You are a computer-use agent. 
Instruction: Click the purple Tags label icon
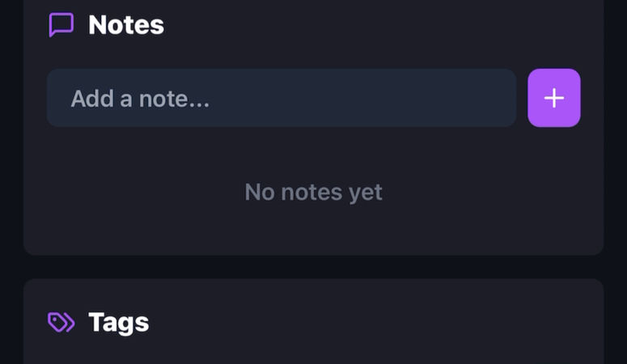click(61, 323)
